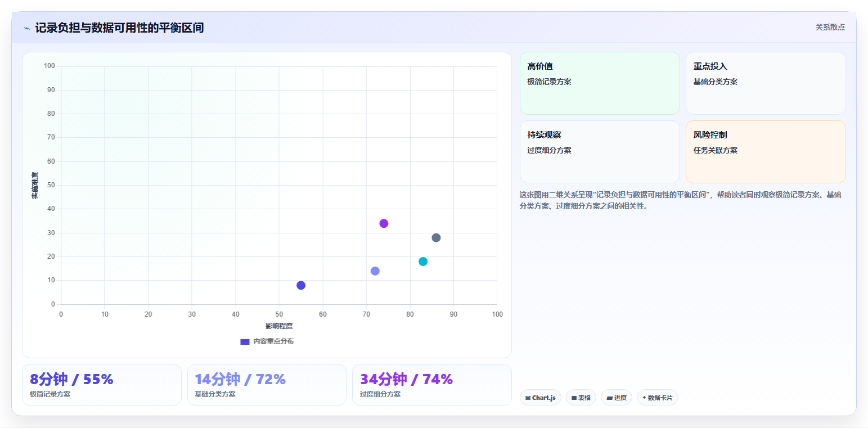The height and width of the screenshot is (428, 868).
Task: Click the 内容重点分布 legend label
Action: [x=273, y=342]
